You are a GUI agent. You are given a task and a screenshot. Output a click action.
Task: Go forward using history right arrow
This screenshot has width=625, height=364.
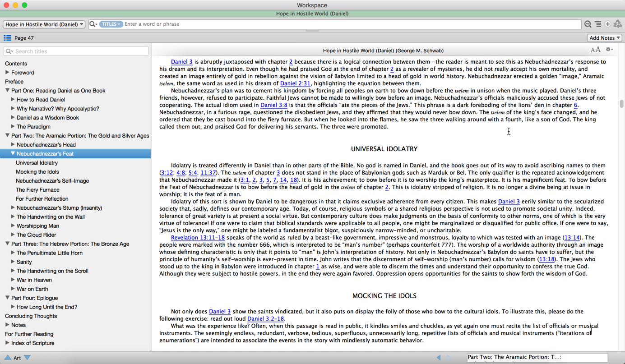click(449, 358)
